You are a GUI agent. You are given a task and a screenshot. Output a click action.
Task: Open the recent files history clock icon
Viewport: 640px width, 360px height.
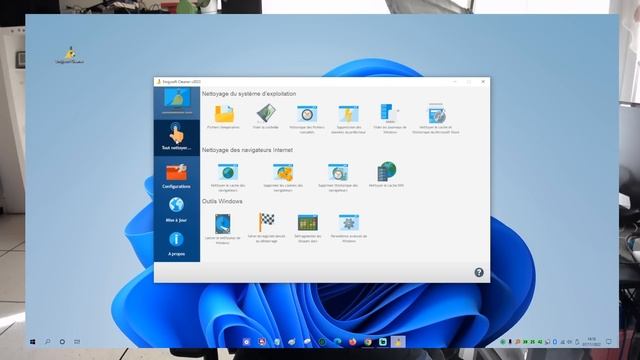click(x=307, y=114)
